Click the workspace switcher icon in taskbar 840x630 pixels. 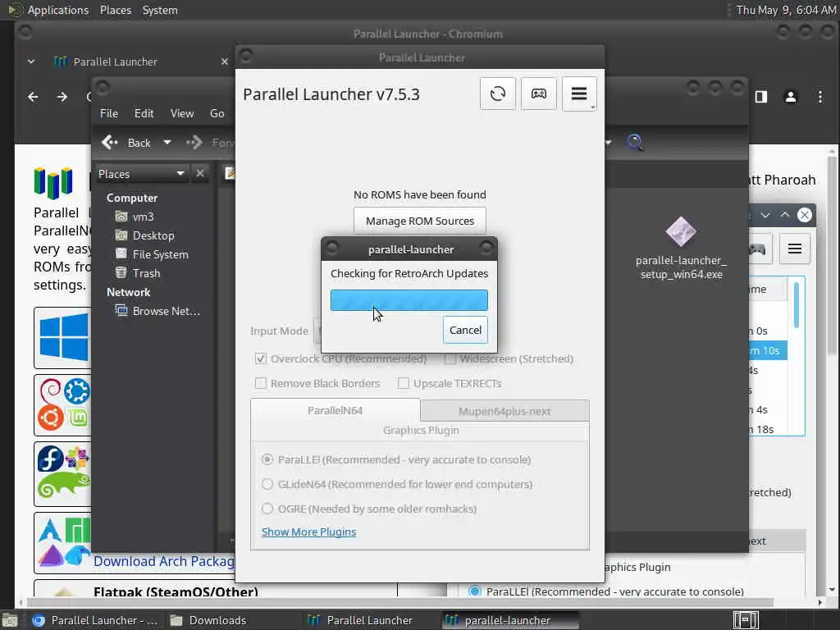(746, 620)
